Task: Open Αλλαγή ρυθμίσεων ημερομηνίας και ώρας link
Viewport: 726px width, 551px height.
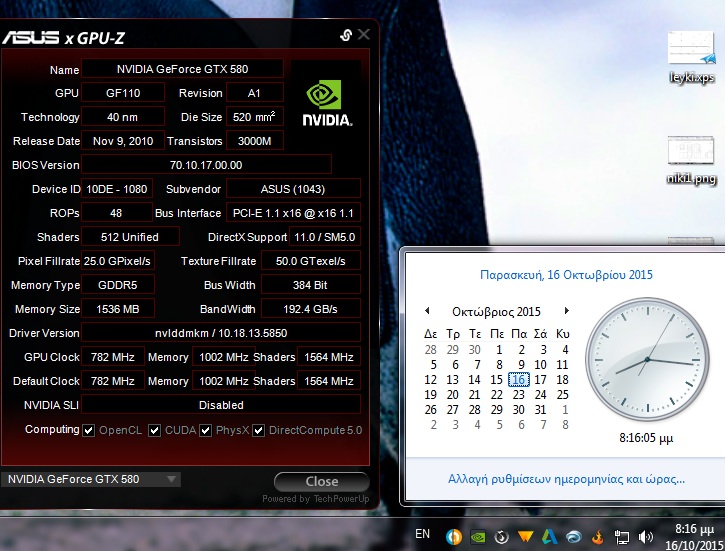Action: [566, 479]
